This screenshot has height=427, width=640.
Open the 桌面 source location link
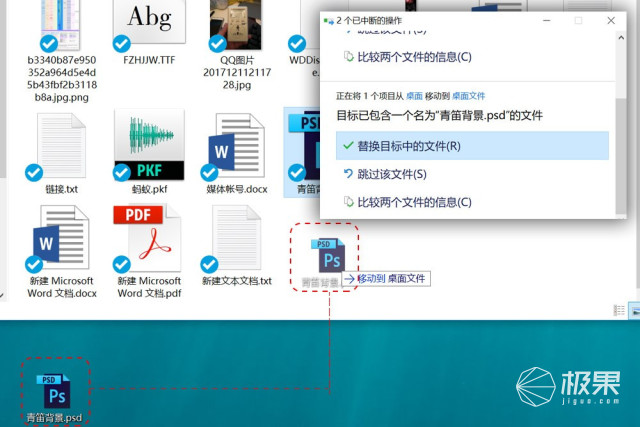(414, 96)
